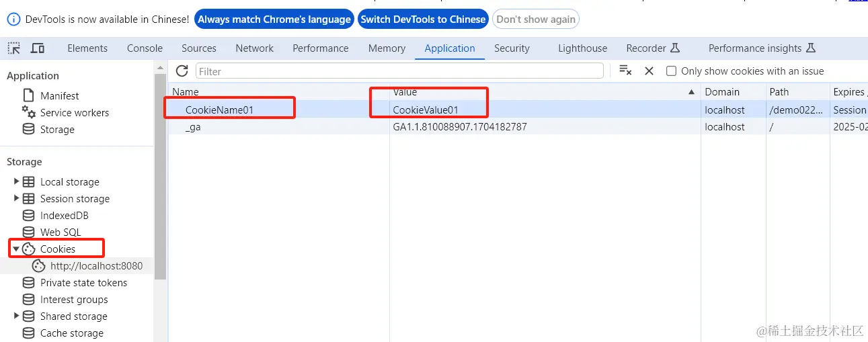
Task: Click the Storage database icon under Application
Action: point(29,129)
